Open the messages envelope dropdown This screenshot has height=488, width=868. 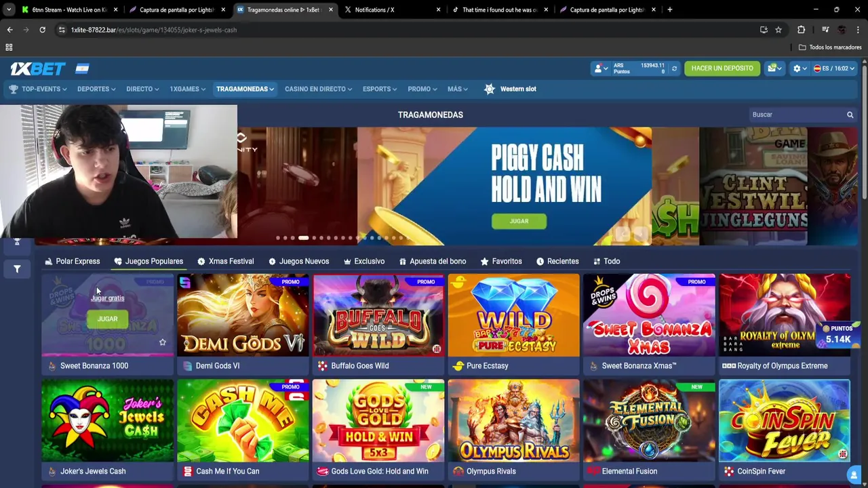click(x=774, y=68)
